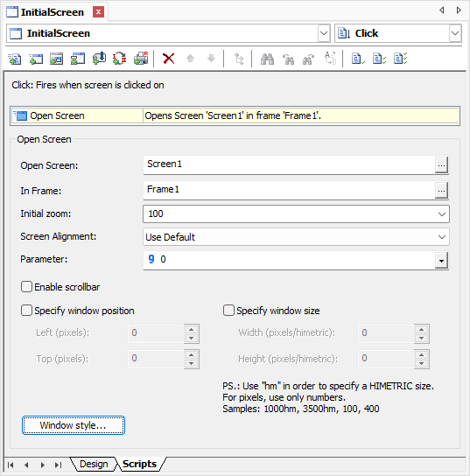Switch to the Design tab

point(94,464)
